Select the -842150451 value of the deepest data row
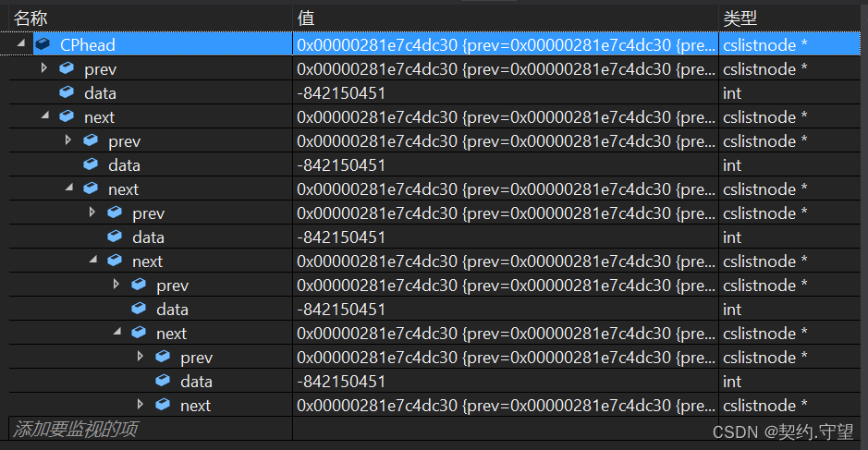The width and height of the screenshot is (868, 450). [x=341, y=382]
